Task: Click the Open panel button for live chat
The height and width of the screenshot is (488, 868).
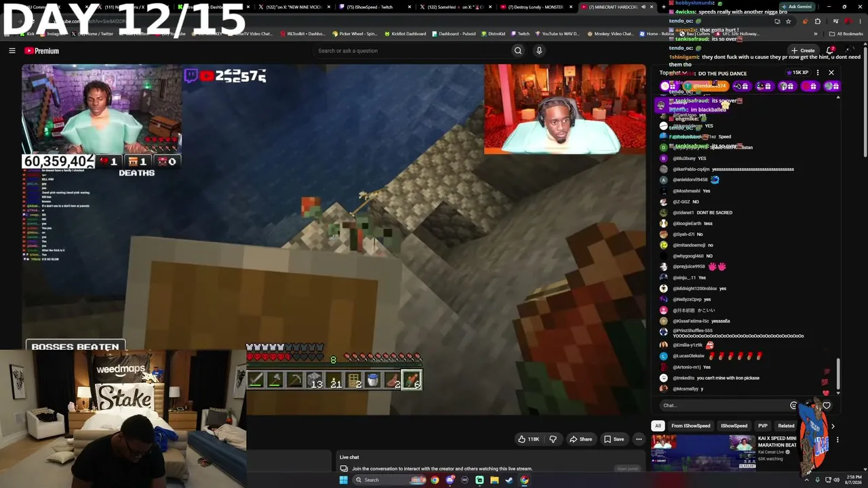Action: tap(627, 468)
